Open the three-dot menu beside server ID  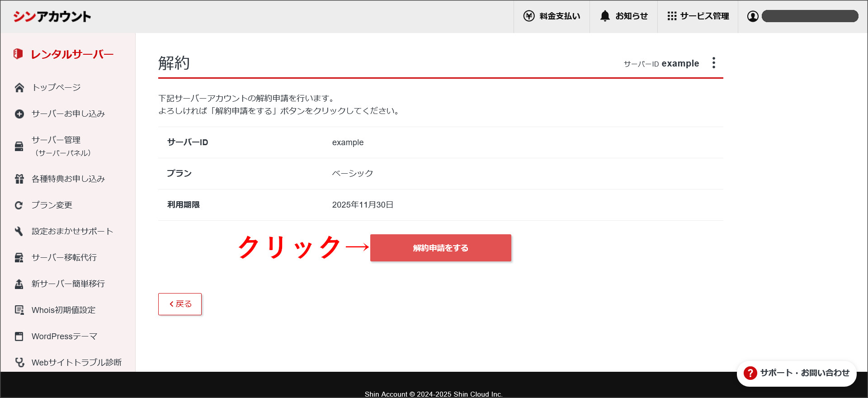(x=714, y=63)
